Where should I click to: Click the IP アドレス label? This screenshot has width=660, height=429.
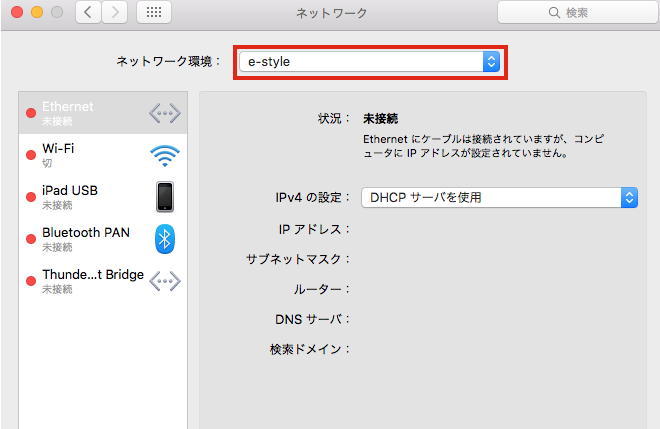[x=314, y=229]
